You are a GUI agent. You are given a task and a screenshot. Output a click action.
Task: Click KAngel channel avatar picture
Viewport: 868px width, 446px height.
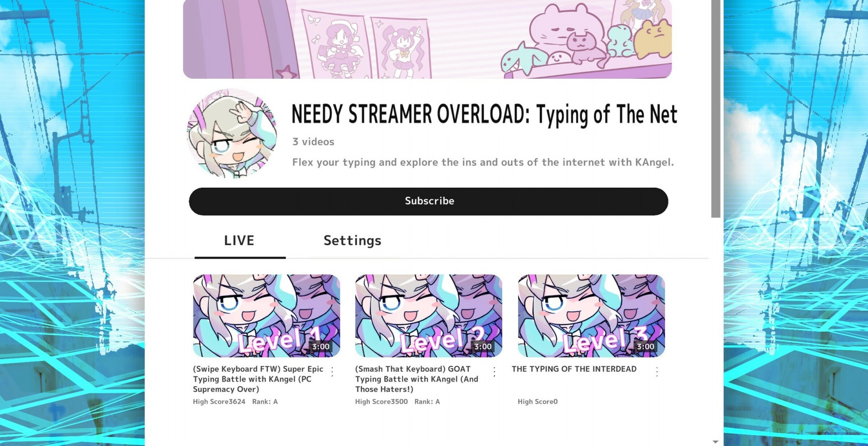coord(232,133)
